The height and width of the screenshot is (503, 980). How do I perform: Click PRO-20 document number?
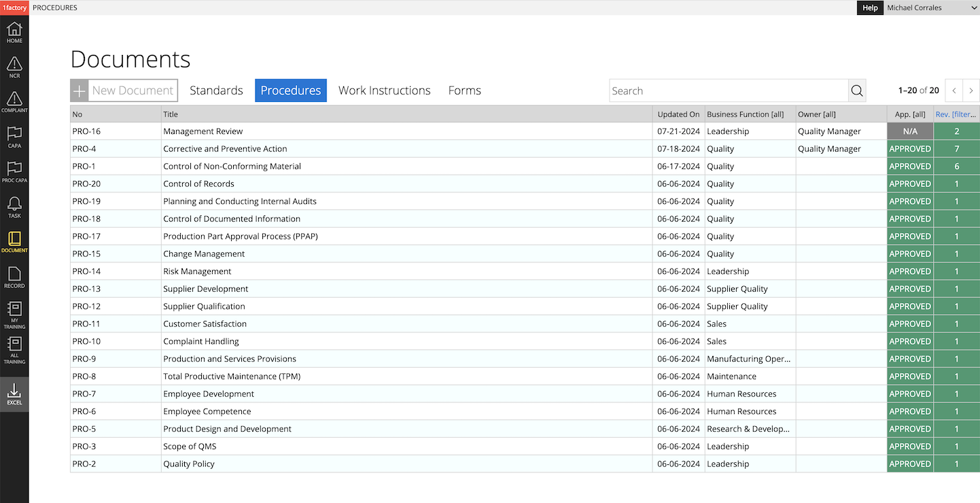pyautogui.click(x=86, y=184)
